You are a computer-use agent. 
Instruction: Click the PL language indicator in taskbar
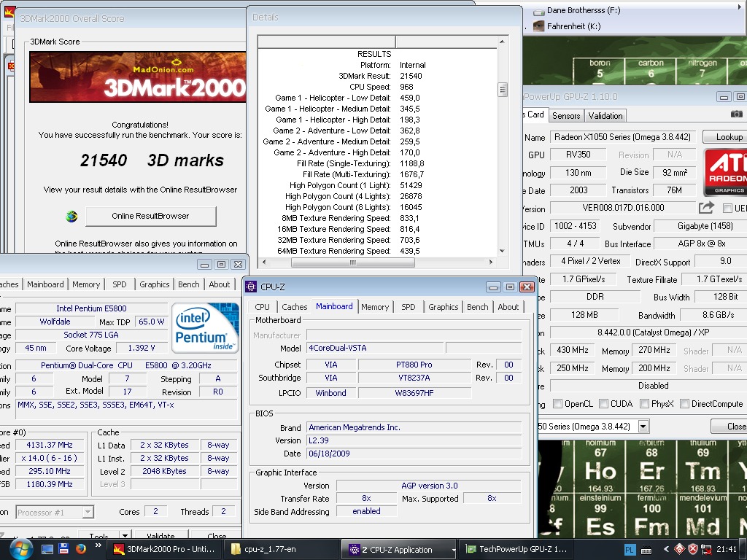pos(629,550)
